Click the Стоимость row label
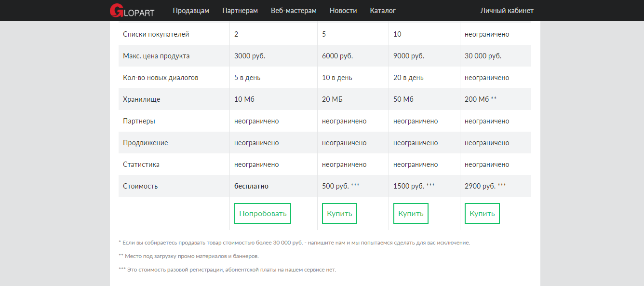This screenshot has height=286, width=644. click(140, 186)
